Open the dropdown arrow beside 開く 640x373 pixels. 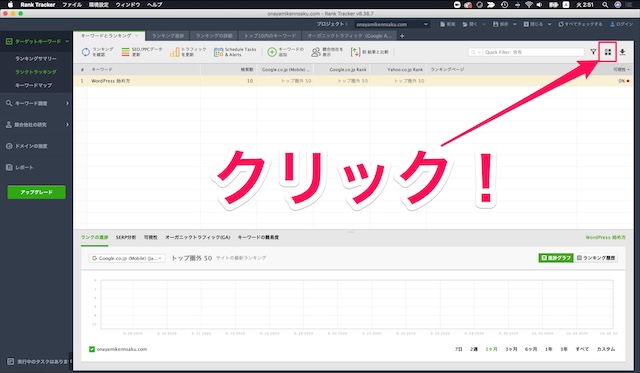[484, 24]
